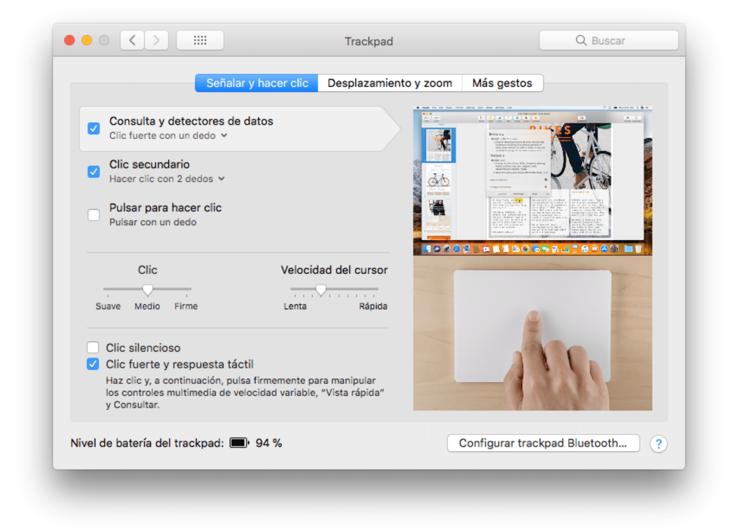The height and width of the screenshot is (532, 756).
Task: Click the Rápida label under cursor speed
Action: tap(373, 306)
